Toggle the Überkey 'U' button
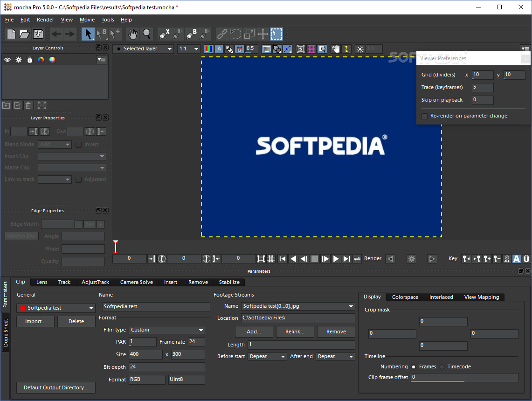 click(526, 259)
